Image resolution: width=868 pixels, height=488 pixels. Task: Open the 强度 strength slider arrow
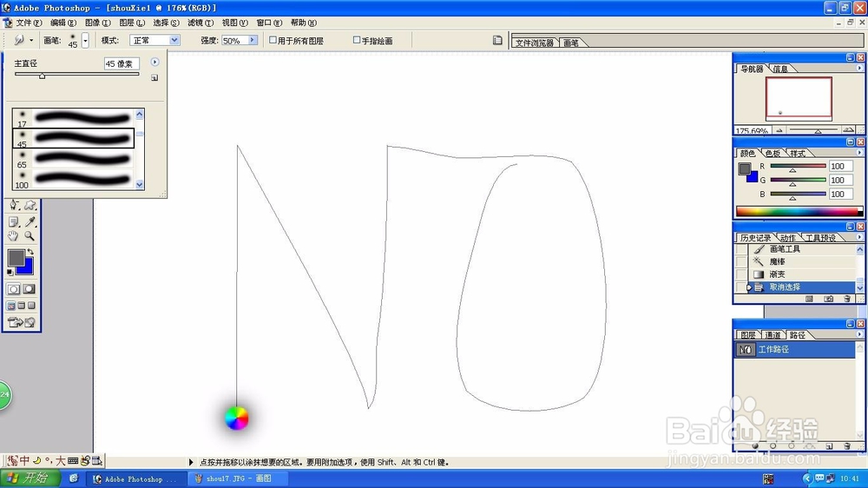253,40
